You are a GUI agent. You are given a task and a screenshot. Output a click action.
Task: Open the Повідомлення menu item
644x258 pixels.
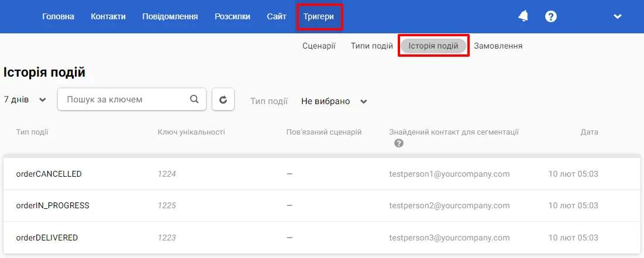tap(170, 16)
